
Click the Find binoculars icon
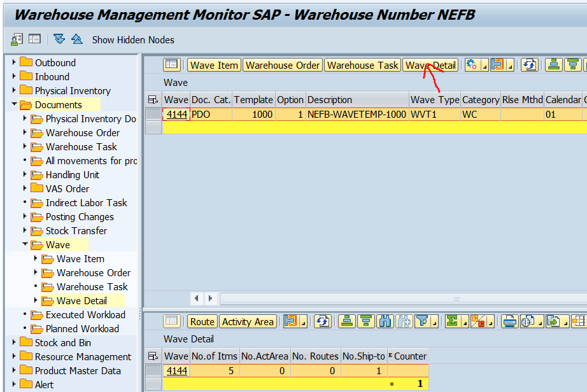click(x=385, y=321)
